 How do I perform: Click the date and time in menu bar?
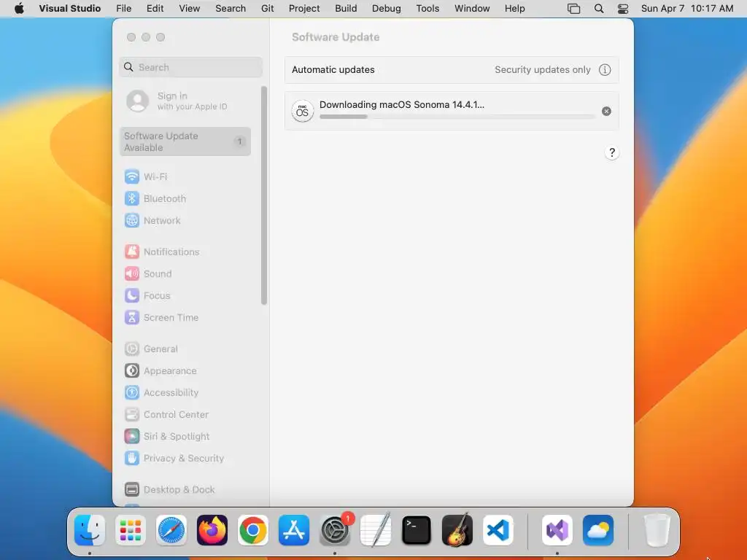coord(687,9)
